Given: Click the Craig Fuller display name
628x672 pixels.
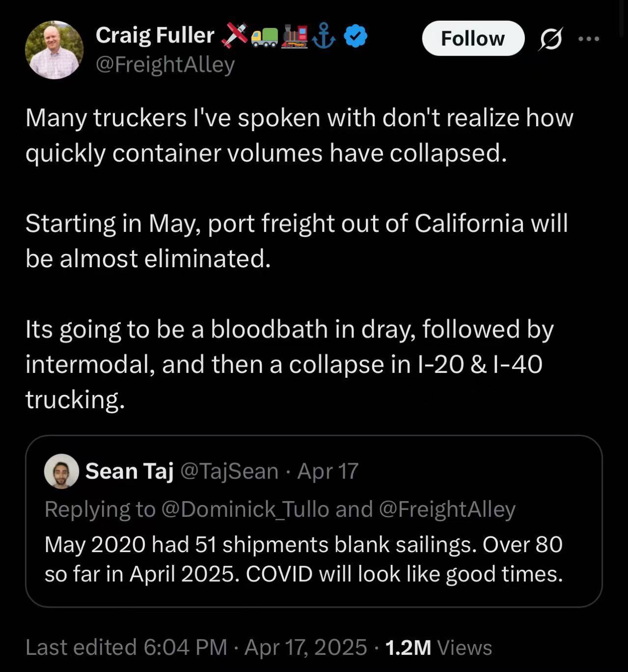Looking at the screenshot, I should [155, 35].
